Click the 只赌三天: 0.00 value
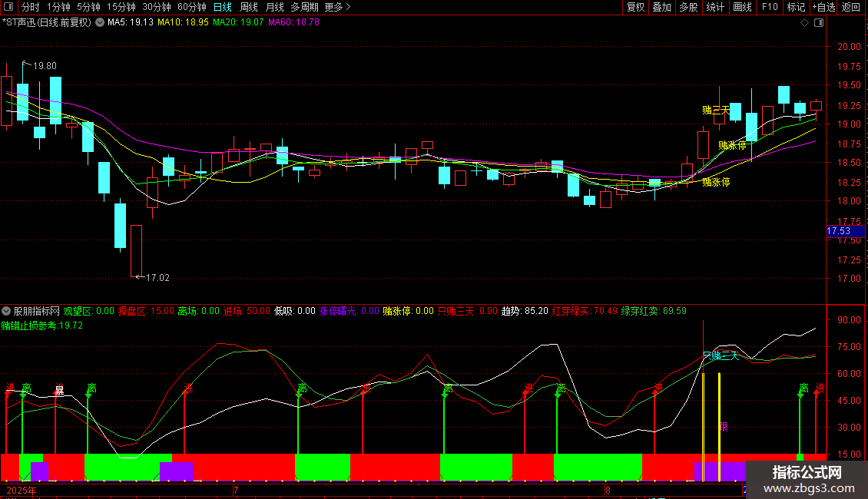 pyautogui.click(x=468, y=312)
